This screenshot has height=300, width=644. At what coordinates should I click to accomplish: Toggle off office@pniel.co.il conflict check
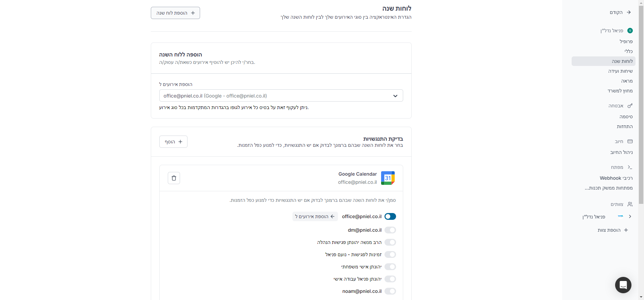click(390, 216)
